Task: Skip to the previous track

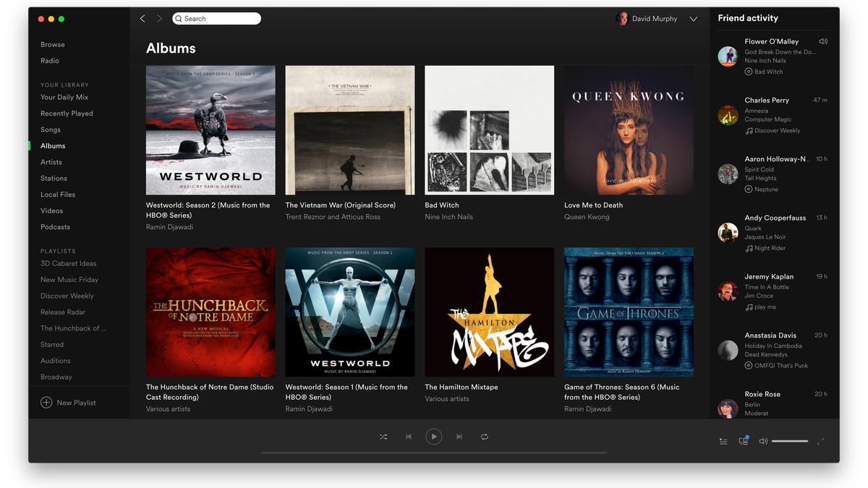Action: (x=409, y=437)
